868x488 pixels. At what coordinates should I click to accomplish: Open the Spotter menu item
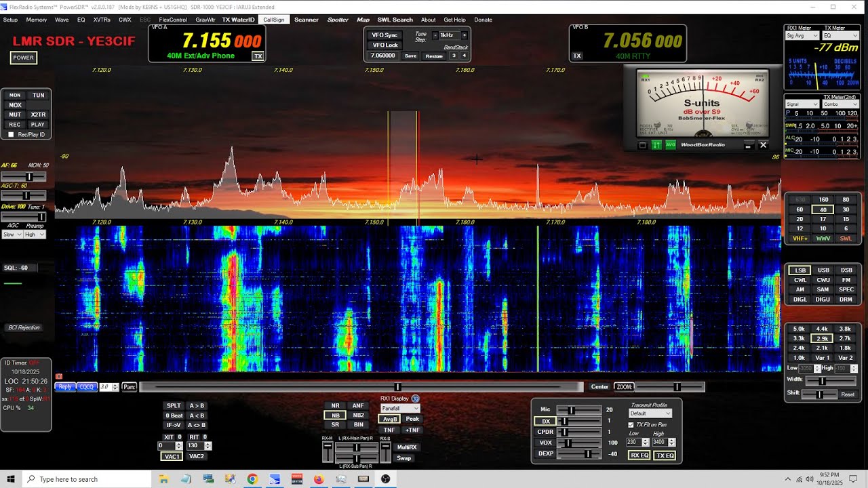point(338,20)
